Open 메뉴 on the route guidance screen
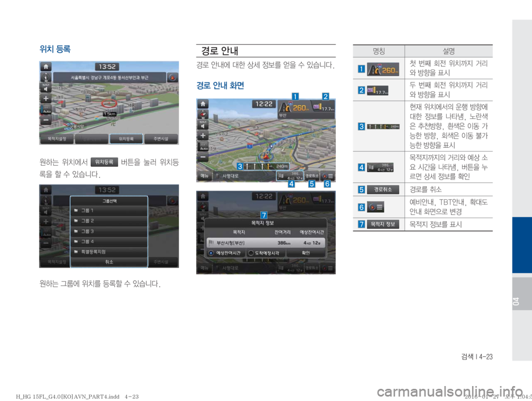 pyautogui.click(x=204, y=176)
